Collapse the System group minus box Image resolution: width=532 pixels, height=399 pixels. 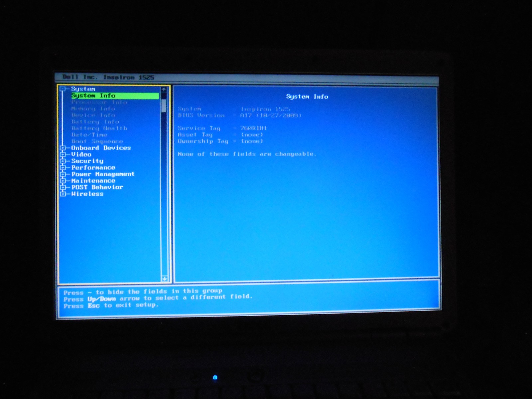(63, 89)
